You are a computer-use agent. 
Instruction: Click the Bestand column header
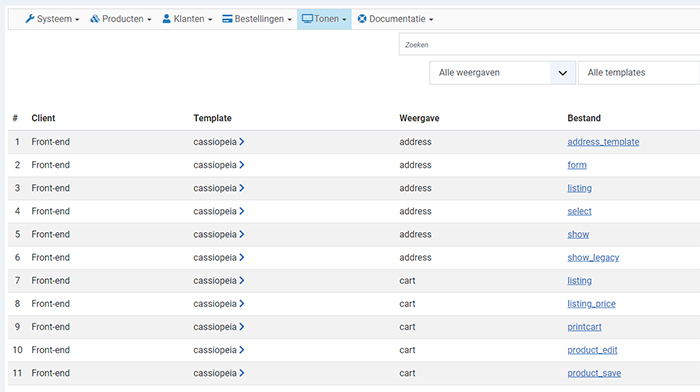coord(584,118)
